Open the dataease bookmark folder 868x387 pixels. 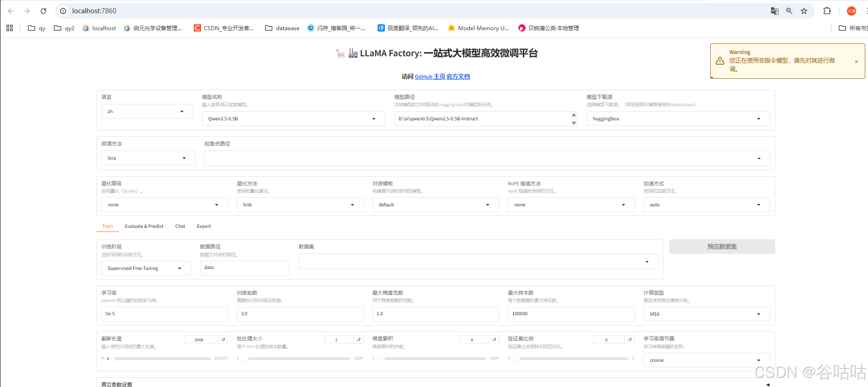coord(282,28)
